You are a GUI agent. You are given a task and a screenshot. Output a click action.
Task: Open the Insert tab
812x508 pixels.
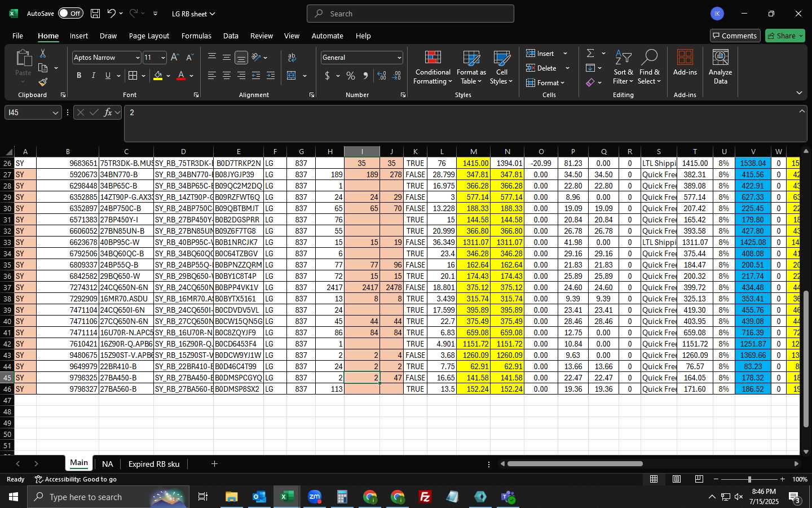click(x=79, y=36)
